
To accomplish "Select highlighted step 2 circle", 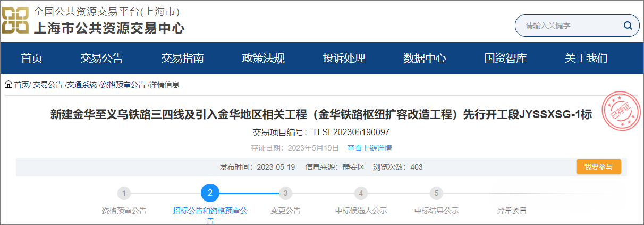I will pyautogui.click(x=210, y=193).
